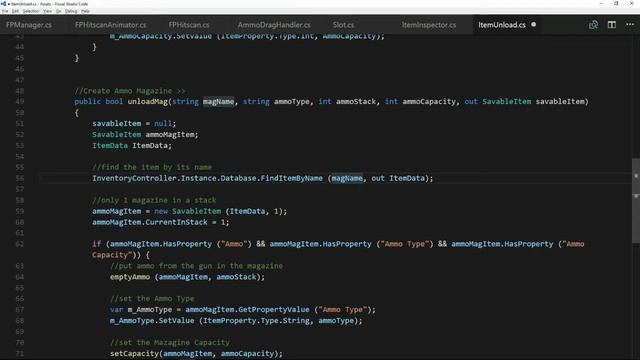Click 'int ammoStack' parameter
640x360 pixels.
coord(347,102)
